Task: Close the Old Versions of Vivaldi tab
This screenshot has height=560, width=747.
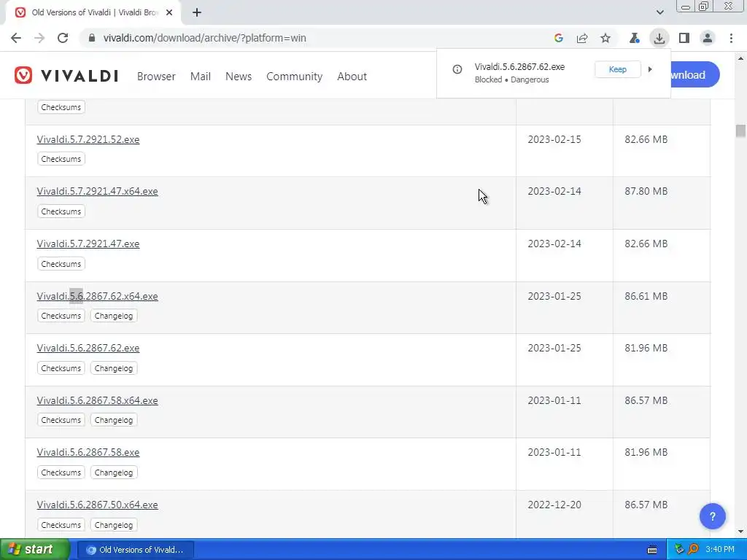Action: coord(169,13)
